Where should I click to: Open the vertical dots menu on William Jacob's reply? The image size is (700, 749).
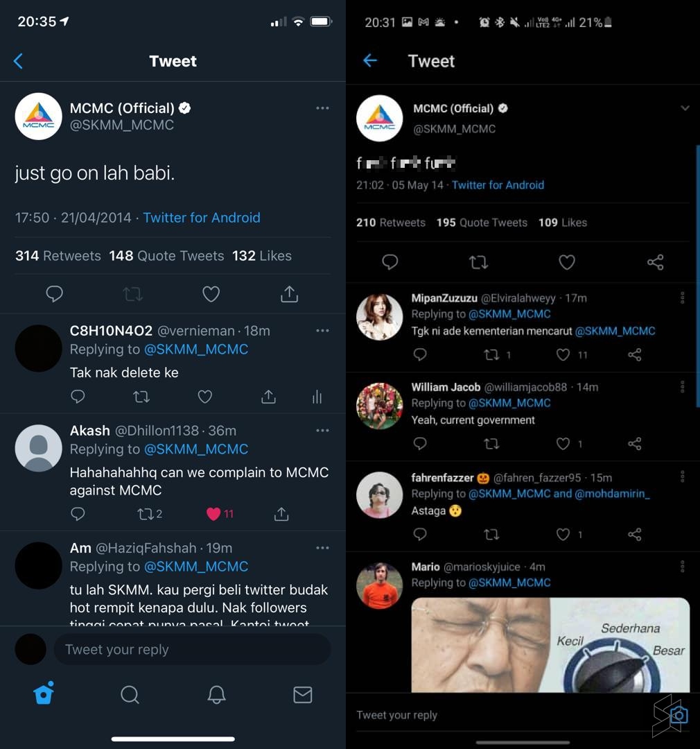[683, 387]
